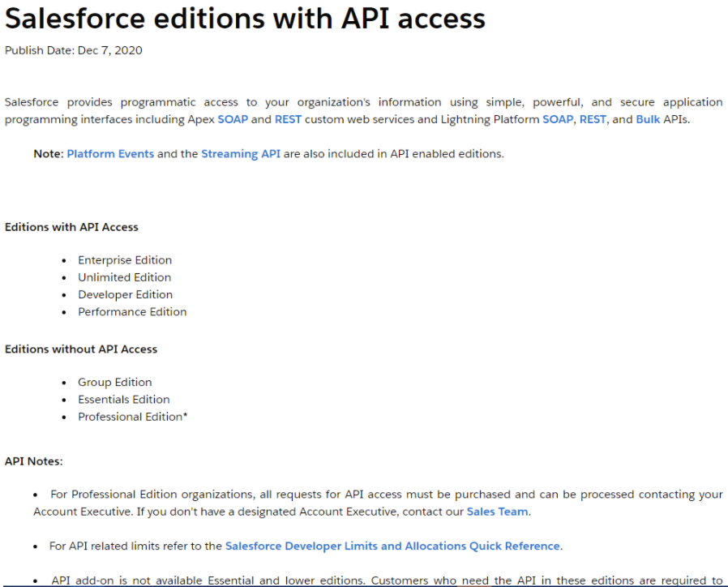This screenshot has width=728, height=587.
Task: Open the Platform Events link
Action: [110, 154]
